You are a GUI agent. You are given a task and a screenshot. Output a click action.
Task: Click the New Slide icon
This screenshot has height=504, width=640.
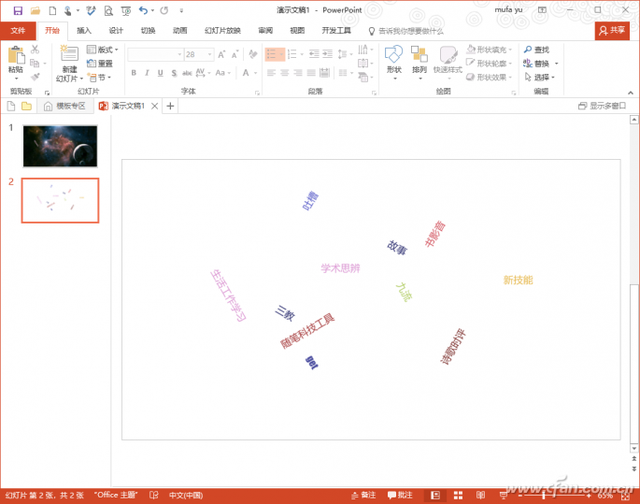click(x=69, y=54)
